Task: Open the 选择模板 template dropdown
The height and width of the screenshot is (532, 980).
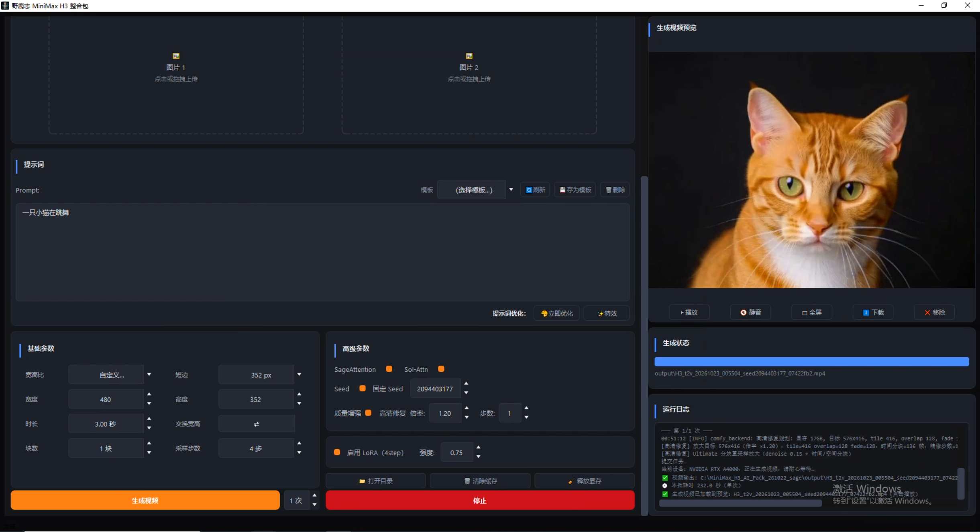Action: click(476, 190)
